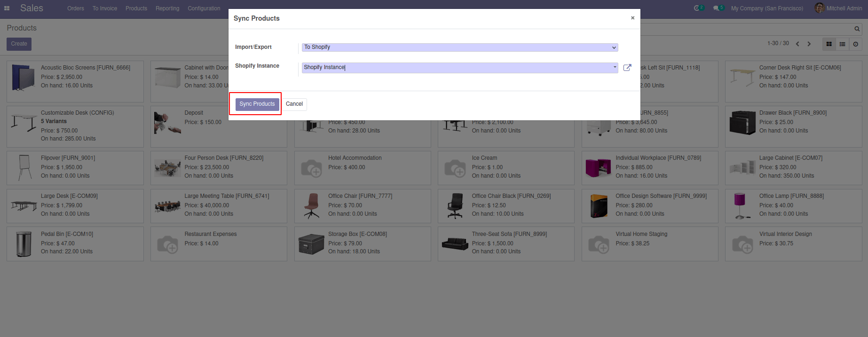Click the pager text 1-30 / 30

pyautogui.click(x=778, y=43)
